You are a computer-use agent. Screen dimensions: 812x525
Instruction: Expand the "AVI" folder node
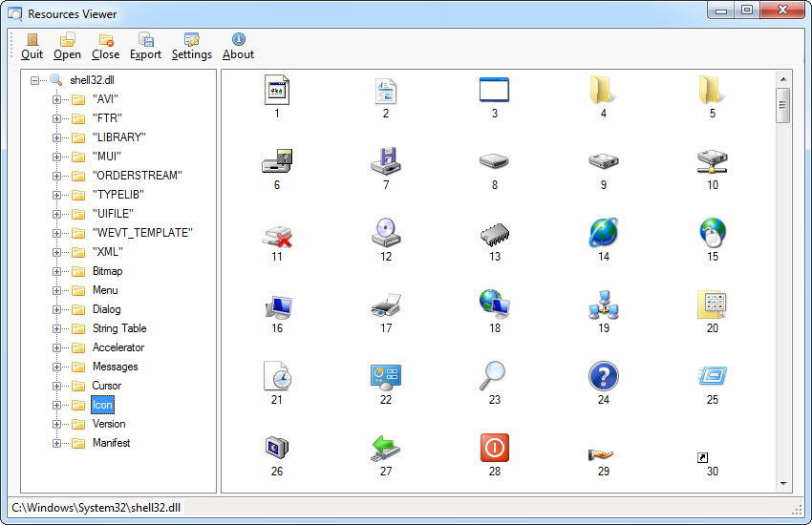[x=56, y=99]
